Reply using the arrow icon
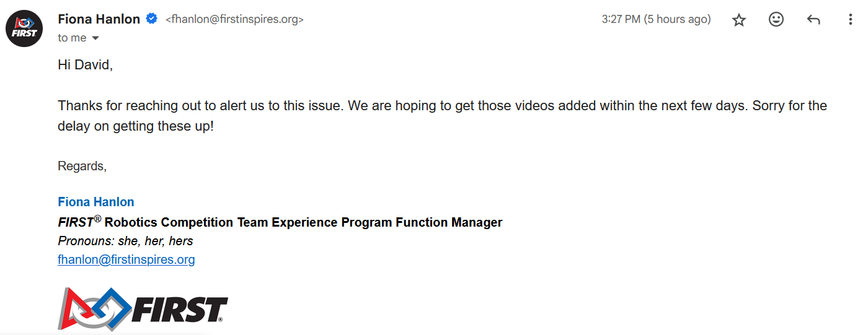 813,20
